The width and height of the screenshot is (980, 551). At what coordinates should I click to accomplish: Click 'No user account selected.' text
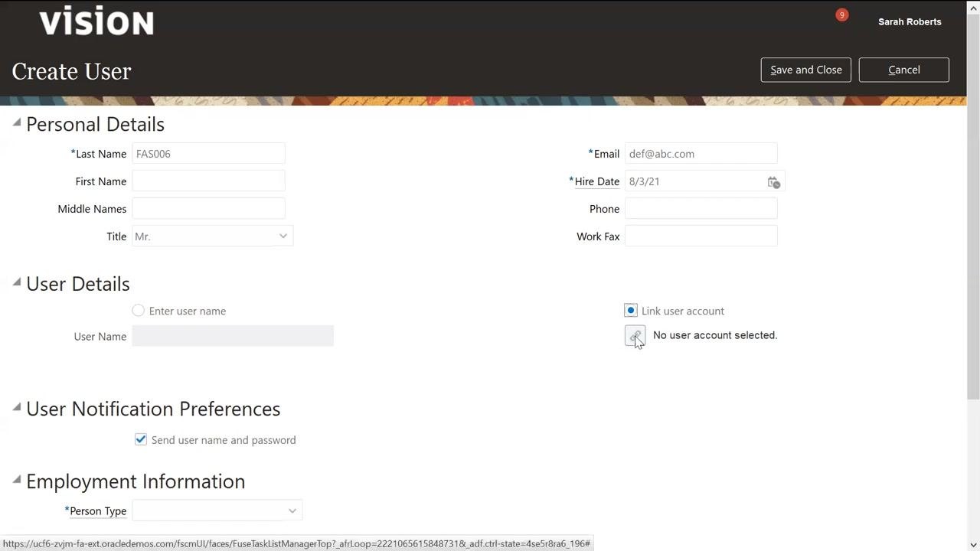point(715,335)
